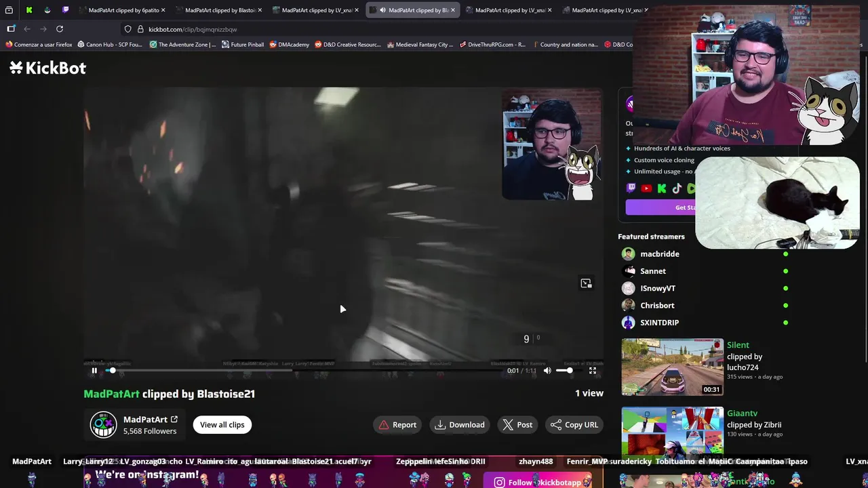The image size is (868, 488).
Task: Open the DriveThruRPG.com bookmark
Action: point(492,45)
